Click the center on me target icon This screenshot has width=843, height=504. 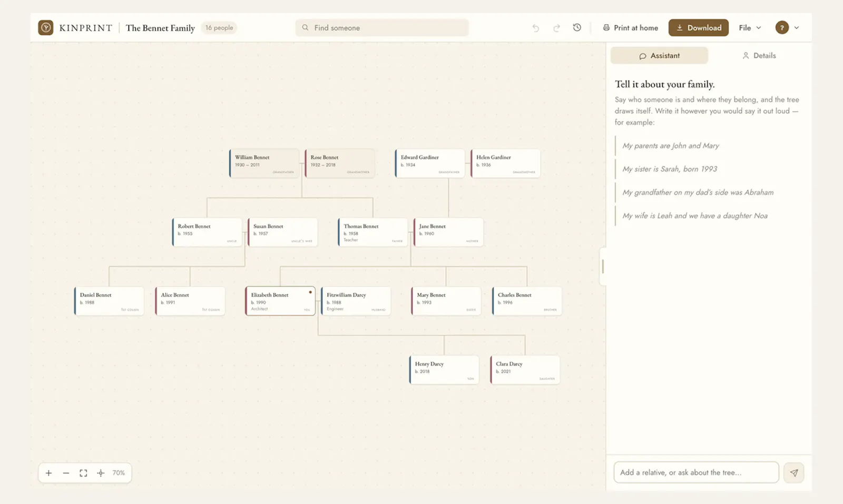(x=101, y=473)
